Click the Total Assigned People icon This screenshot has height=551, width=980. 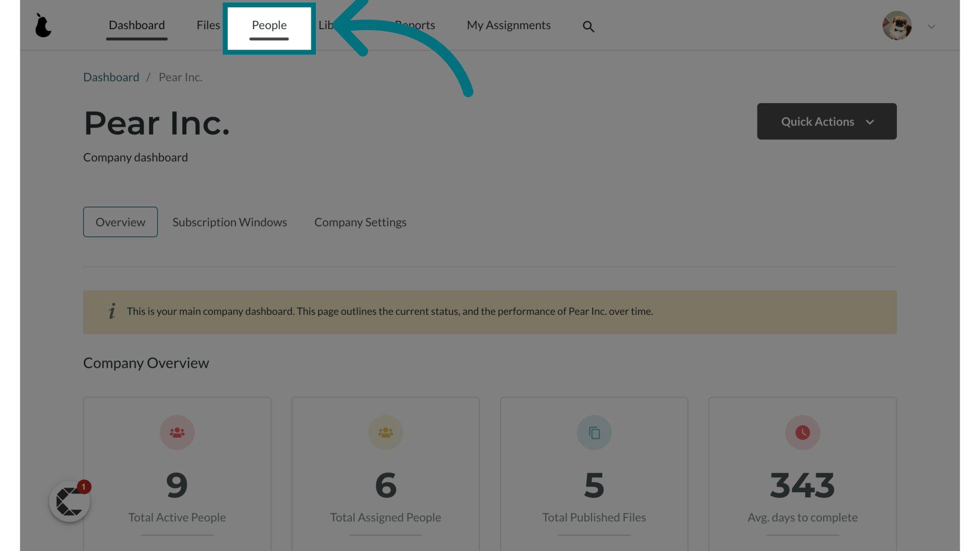click(385, 432)
